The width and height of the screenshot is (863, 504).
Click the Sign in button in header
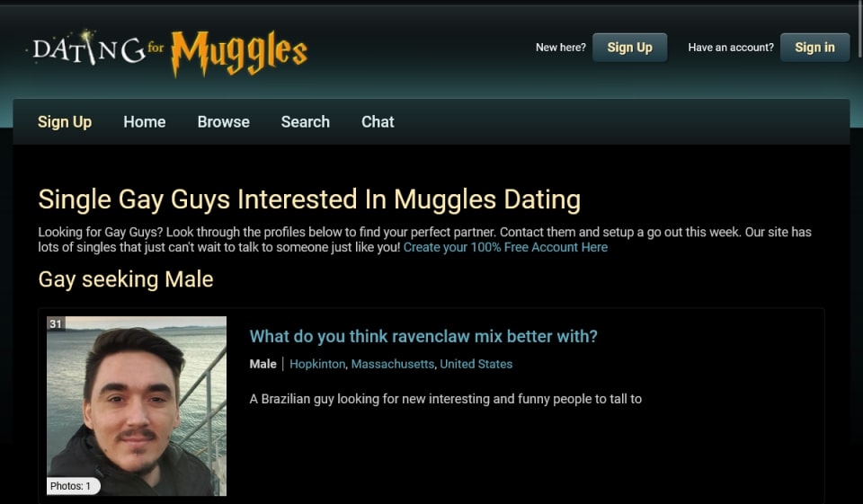pyautogui.click(x=814, y=48)
